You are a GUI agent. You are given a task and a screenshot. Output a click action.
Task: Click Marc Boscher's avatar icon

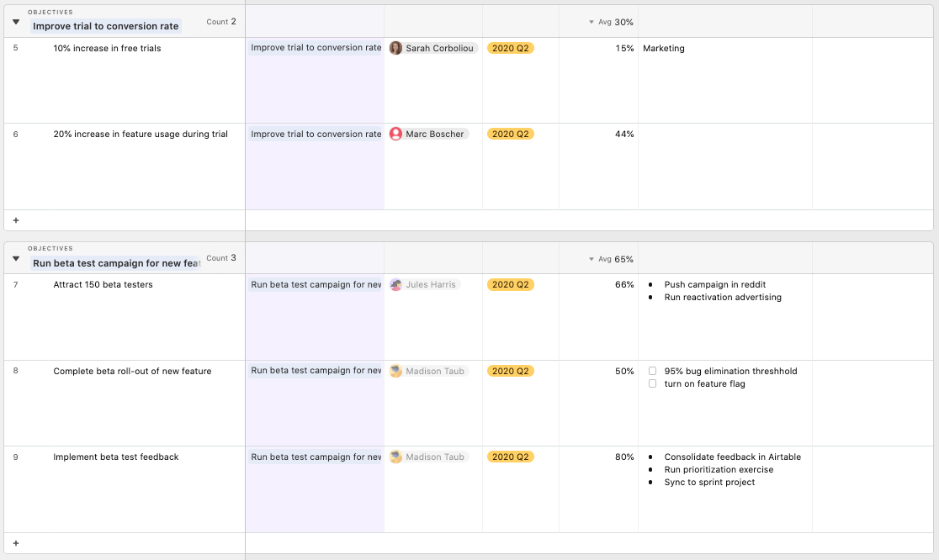[x=395, y=134]
